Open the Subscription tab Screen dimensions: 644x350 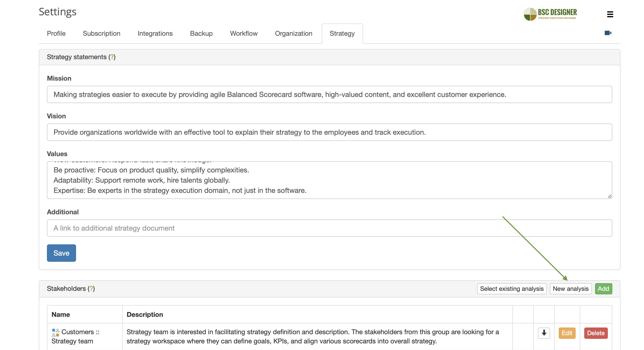tap(101, 33)
